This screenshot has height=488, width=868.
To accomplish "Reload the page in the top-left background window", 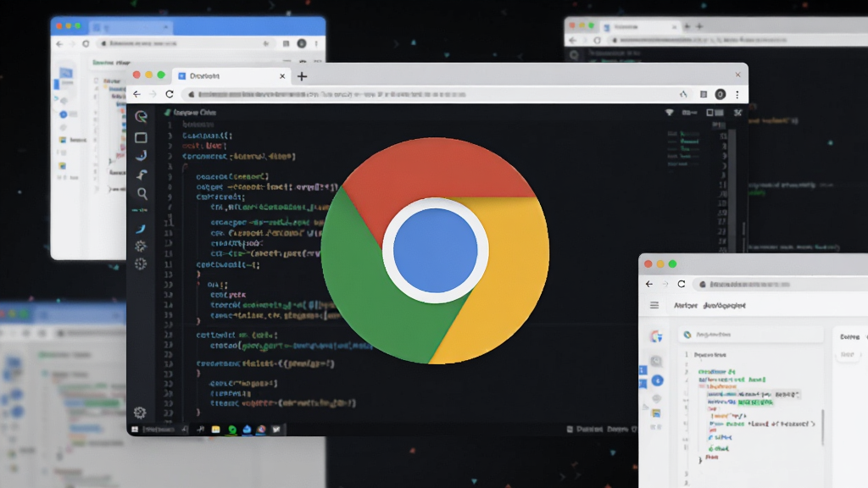I will click(x=86, y=44).
